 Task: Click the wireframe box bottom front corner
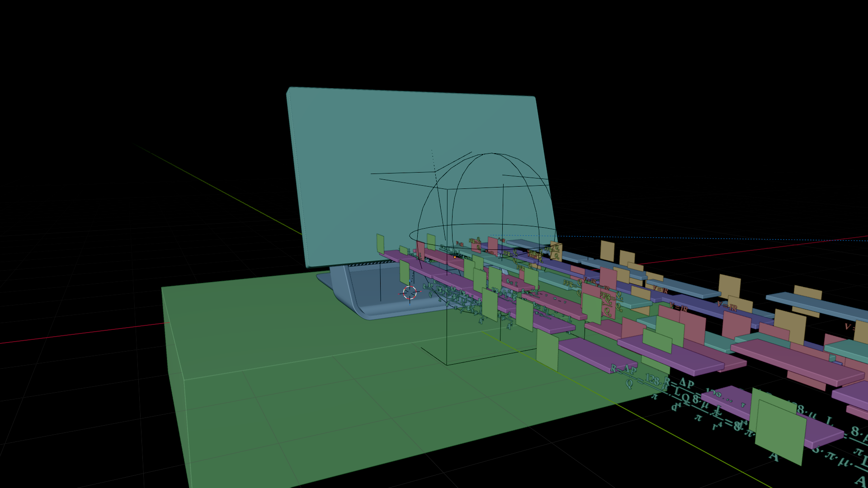pos(447,364)
